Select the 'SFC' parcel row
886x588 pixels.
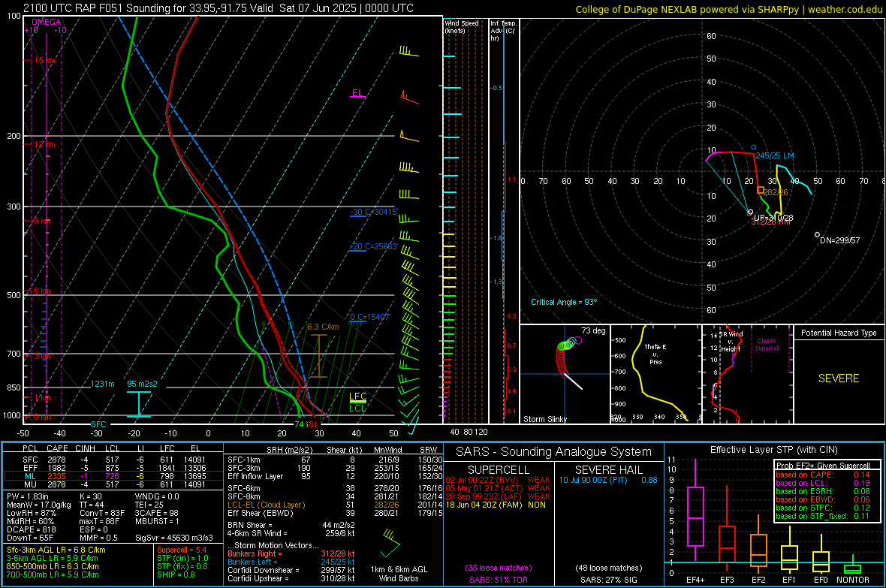pos(113,460)
